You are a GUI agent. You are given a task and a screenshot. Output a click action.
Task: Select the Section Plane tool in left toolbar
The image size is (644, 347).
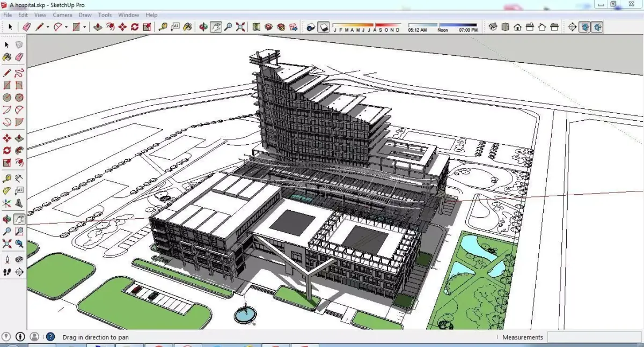tap(19, 272)
